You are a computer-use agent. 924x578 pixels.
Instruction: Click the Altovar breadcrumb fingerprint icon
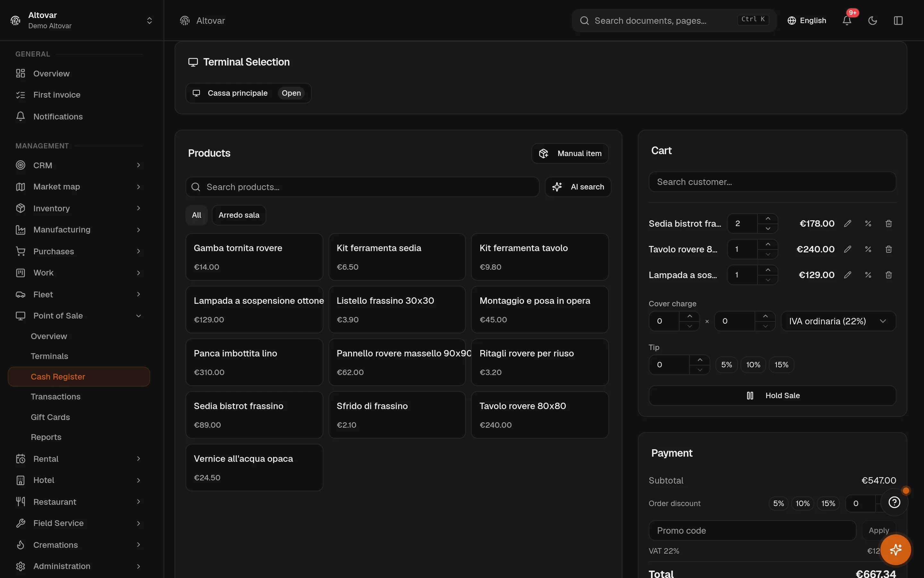coord(185,21)
